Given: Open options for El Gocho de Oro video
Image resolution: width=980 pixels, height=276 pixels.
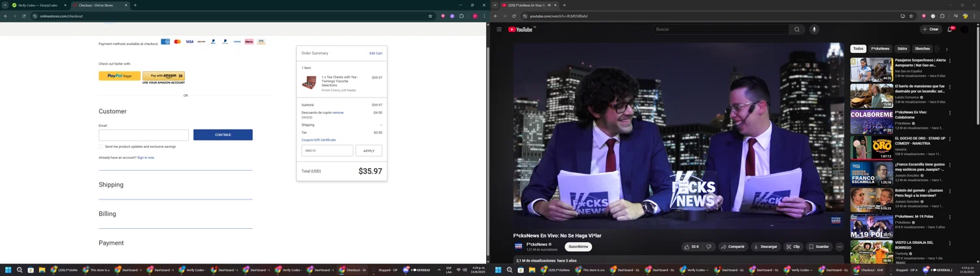Looking at the screenshot, I should (950, 139).
